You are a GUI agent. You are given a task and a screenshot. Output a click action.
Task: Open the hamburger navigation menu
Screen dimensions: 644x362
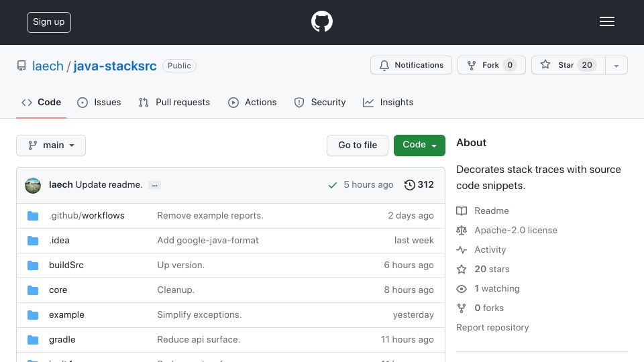click(x=606, y=21)
